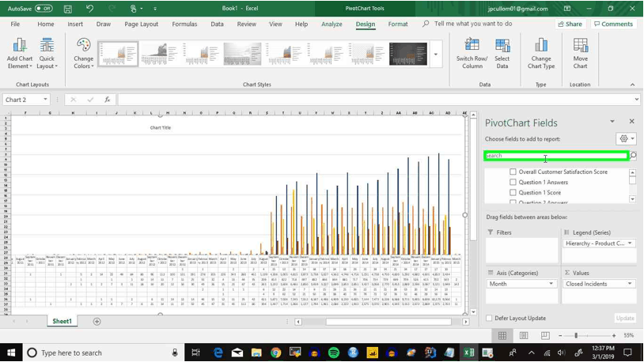The width and height of the screenshot is (644, 362).
Task: Close the PivotChart Fields pane
Action: click(631, 121)
